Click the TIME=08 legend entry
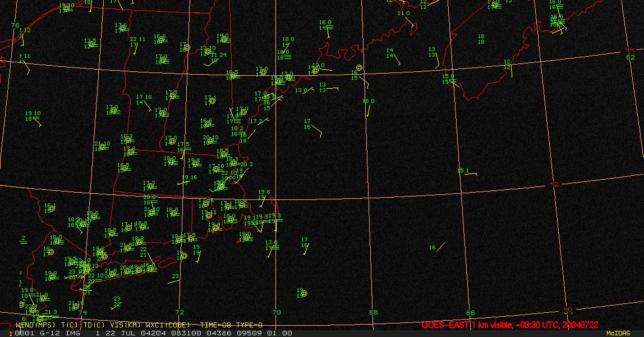The width and height of the screenshot is (644, 337). click(215, 325)
